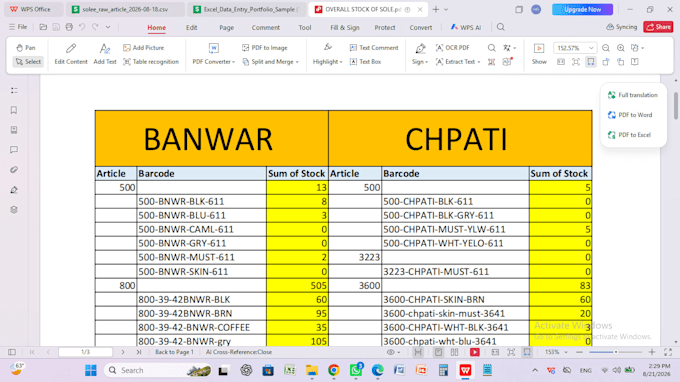Open status bar 153% zoom dropdown
This screenshot has height=382, width=680.
pos(556,352)
